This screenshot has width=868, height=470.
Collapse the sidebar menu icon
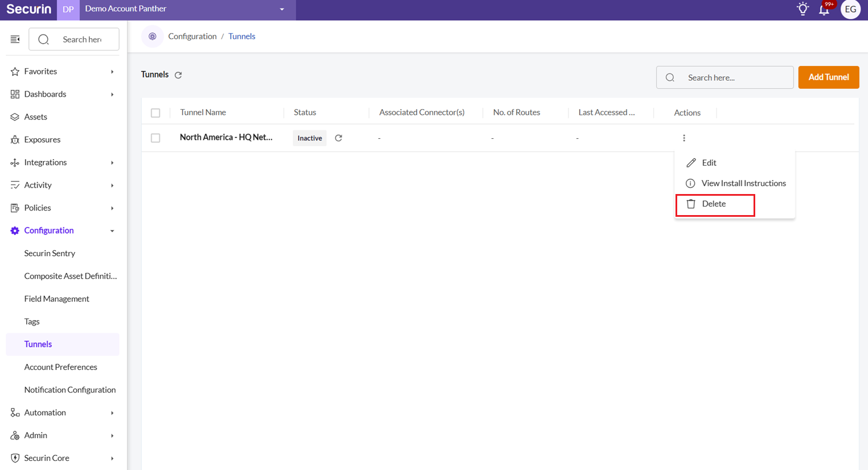coord(15,39)
